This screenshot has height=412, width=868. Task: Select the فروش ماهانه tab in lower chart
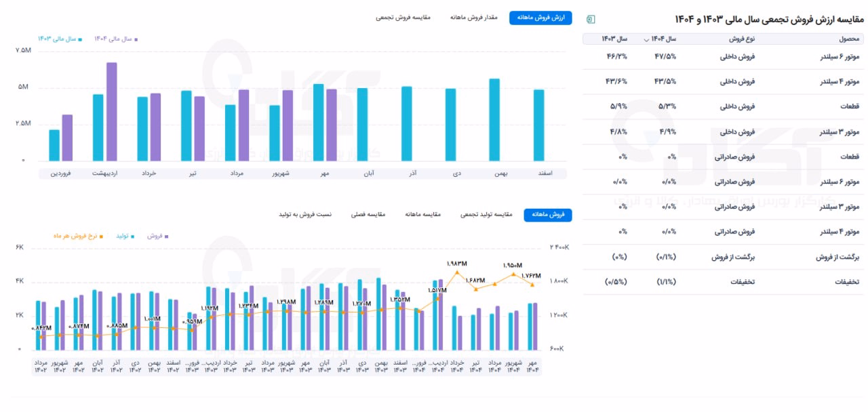[x=548, y=215]
